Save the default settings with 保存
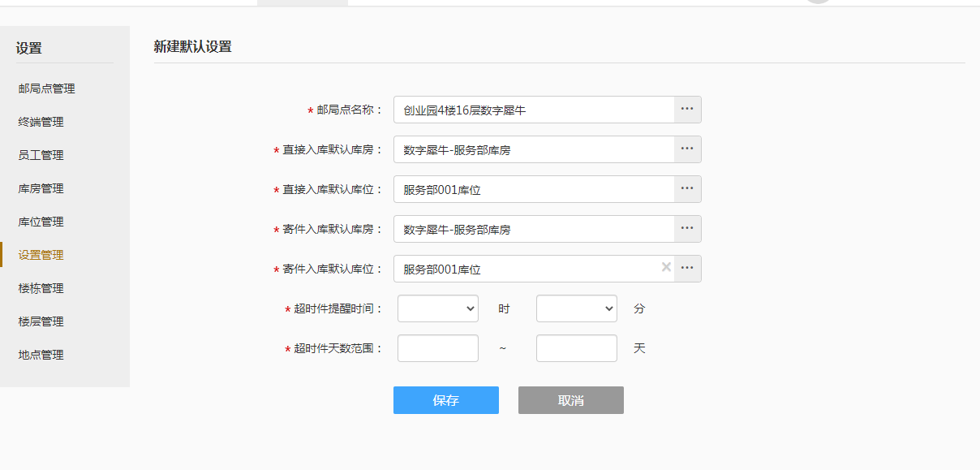This screenshot has height=470, width=980. (x=446, y=400)
